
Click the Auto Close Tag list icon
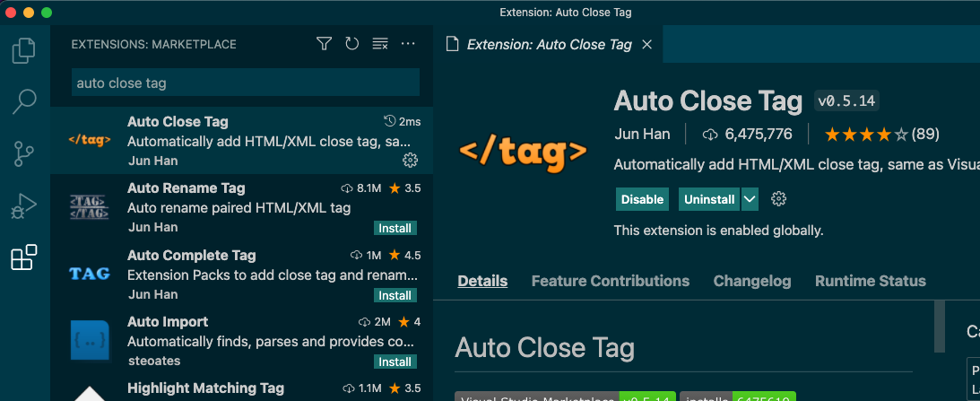click(90, 140)
